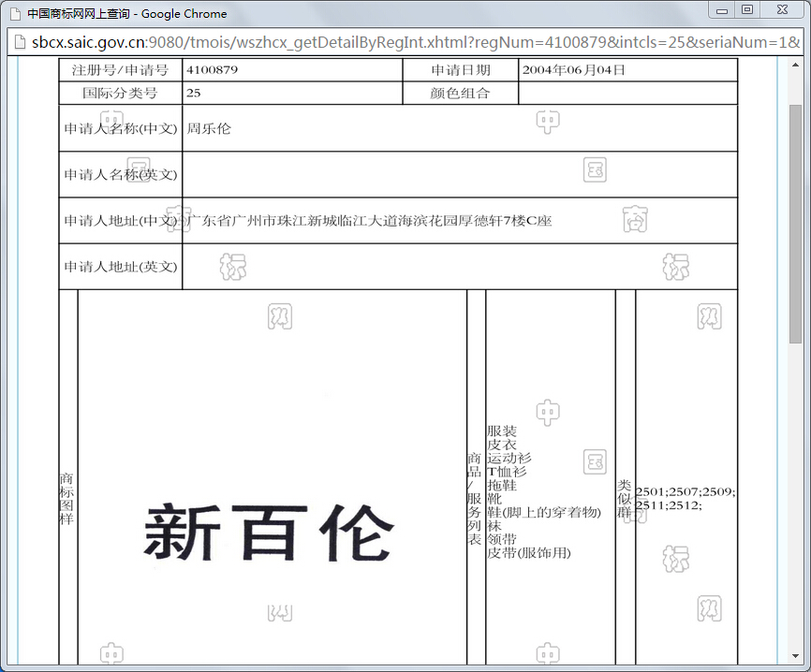Maximize the Chrome popup window

tap(747, 10)
